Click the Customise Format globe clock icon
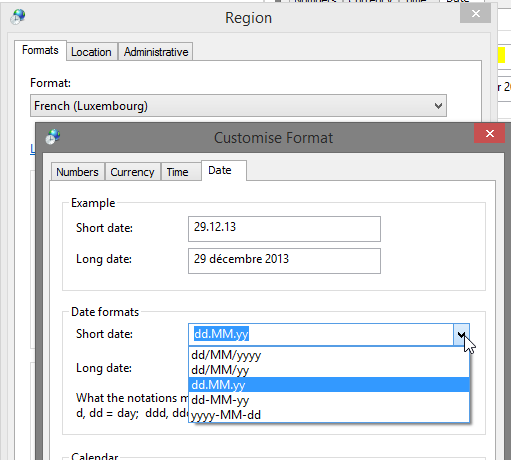Image resolution: width=511 pixels, height=460 pixels. point(53,137)
